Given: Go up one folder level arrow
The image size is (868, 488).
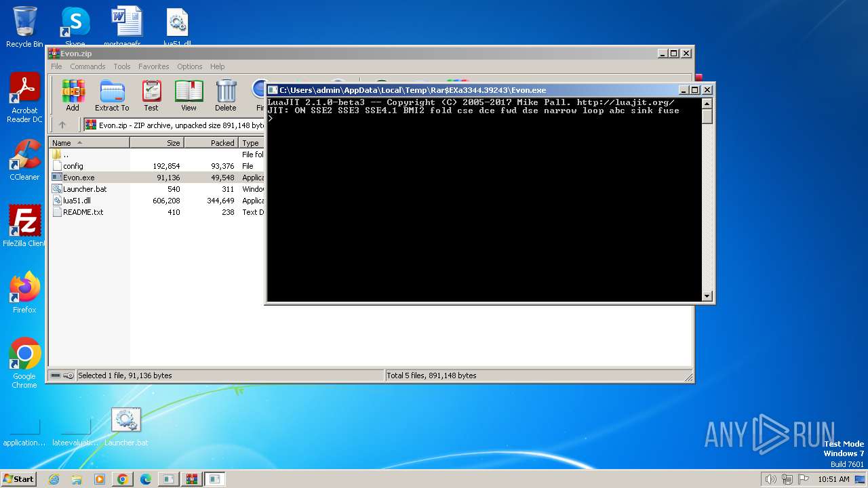Looking at the screenshot, I should click(x=62, y=125).
